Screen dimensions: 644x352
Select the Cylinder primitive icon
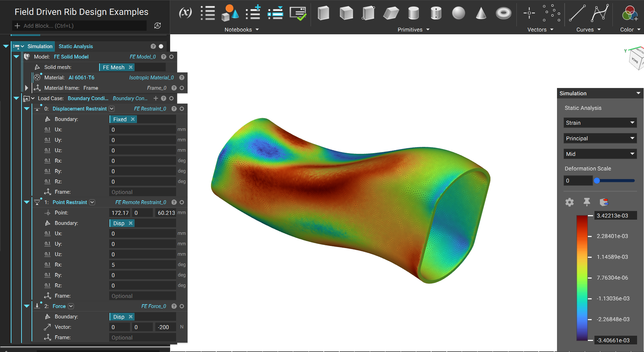tap(414, 13)
